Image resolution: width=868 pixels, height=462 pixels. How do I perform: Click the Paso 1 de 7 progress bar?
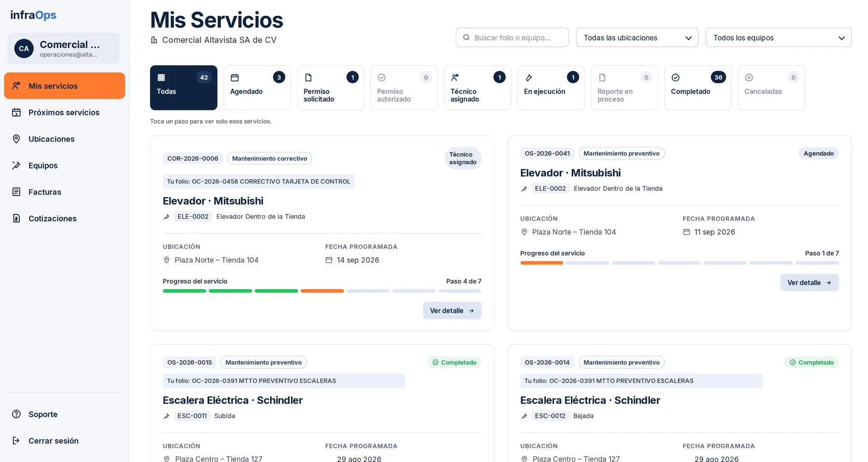[679, 263]
